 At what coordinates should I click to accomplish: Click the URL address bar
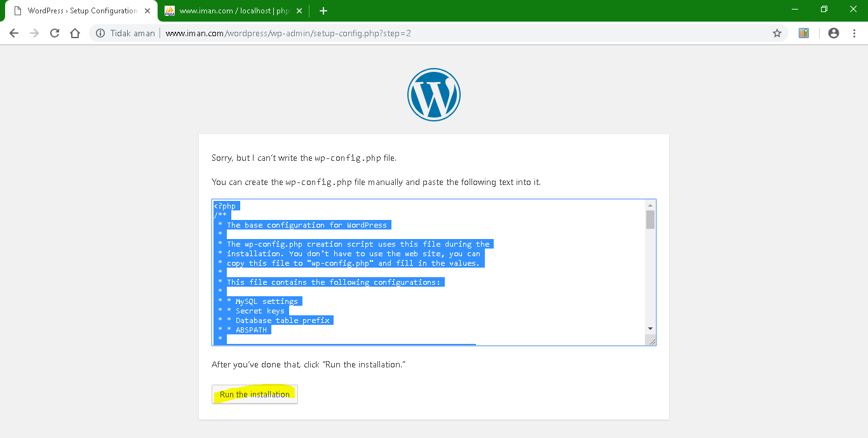pos(438,33)
